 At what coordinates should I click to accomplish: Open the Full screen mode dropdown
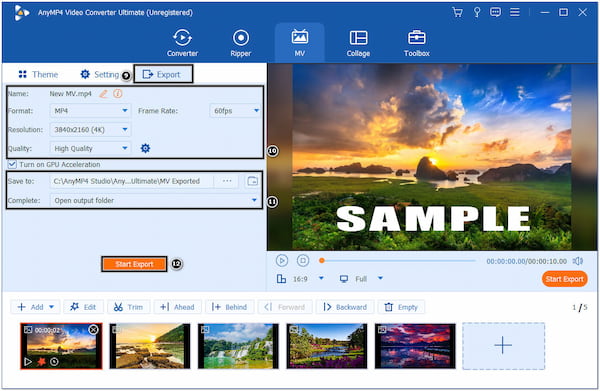click(x=380, y=278)
